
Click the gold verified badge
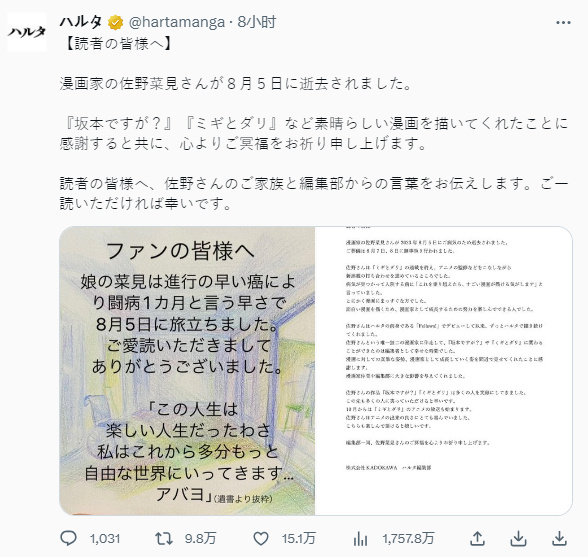(116, 23)
